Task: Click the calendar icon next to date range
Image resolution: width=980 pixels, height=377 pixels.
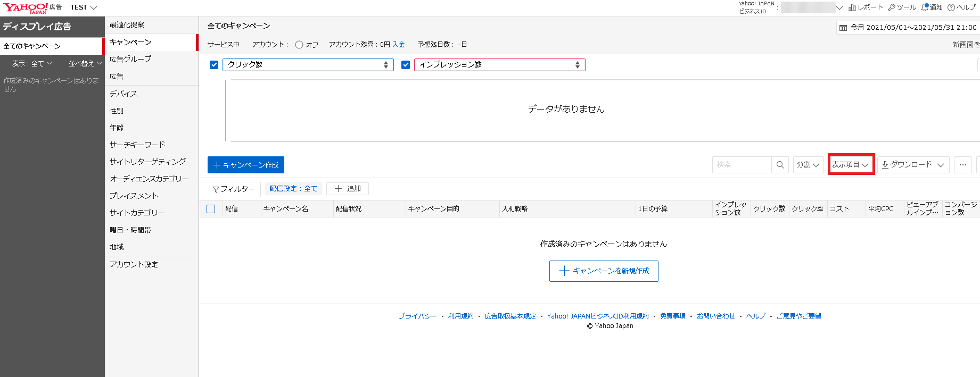Action: (843, 28)
